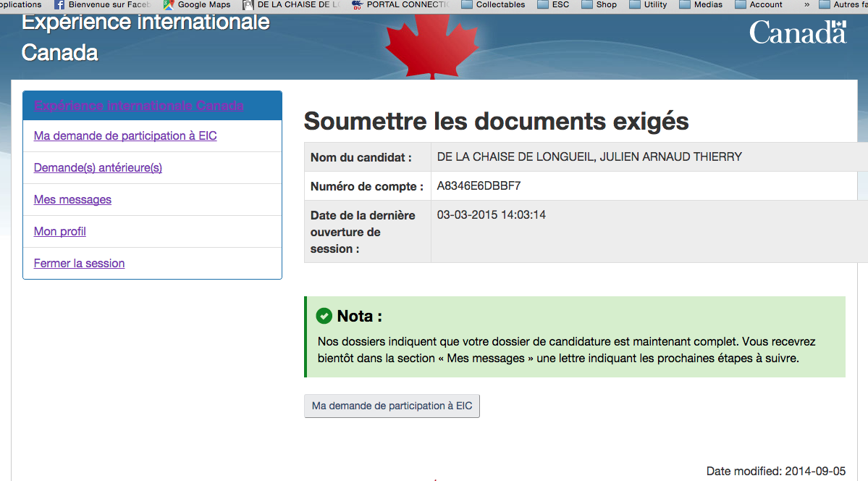The height and width of the screenshot is (481, 868).
Task: Open 'Ma demande de participation à EIC' sidebar link
Action: (x=125, y=136)
